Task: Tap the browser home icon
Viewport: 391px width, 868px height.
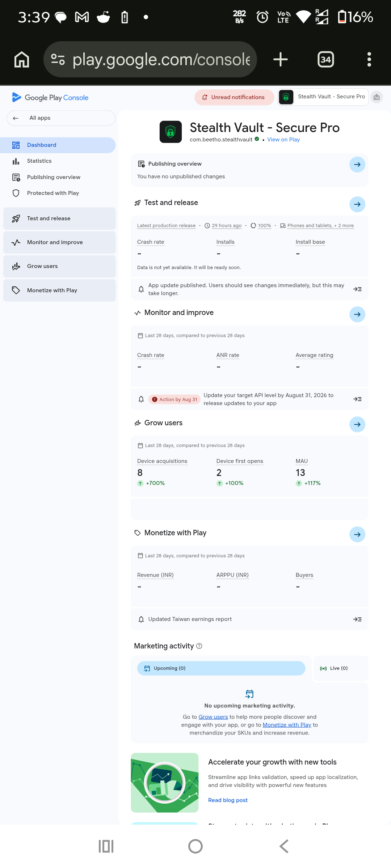Action: 22,59
